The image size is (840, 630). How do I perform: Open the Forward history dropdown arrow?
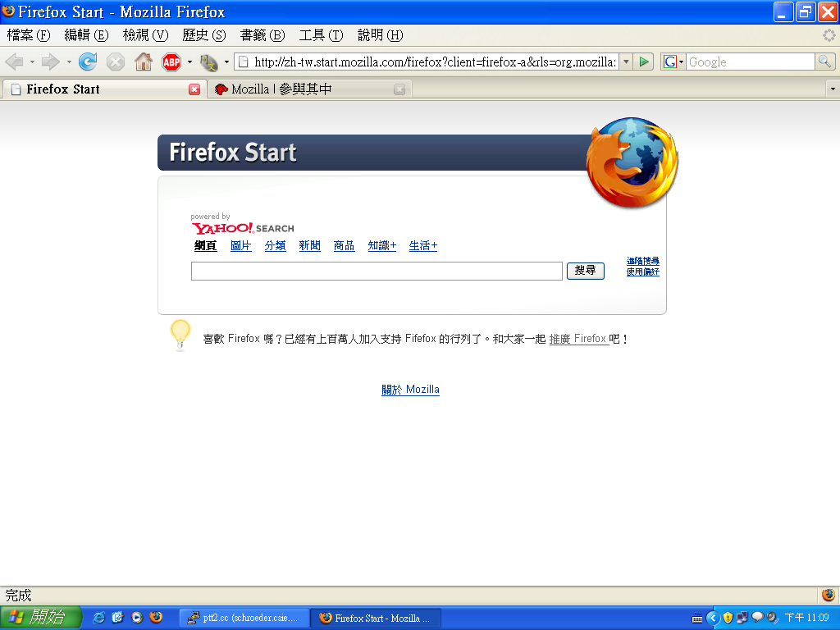(69, 62)
